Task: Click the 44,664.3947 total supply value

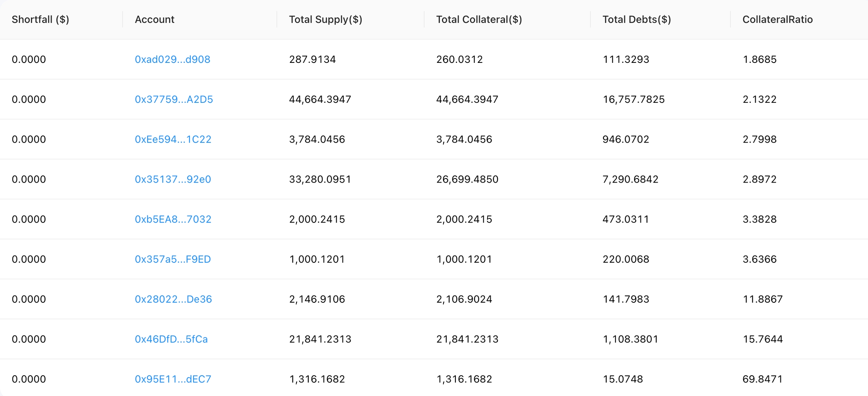Action: click(x=320, y=99)
